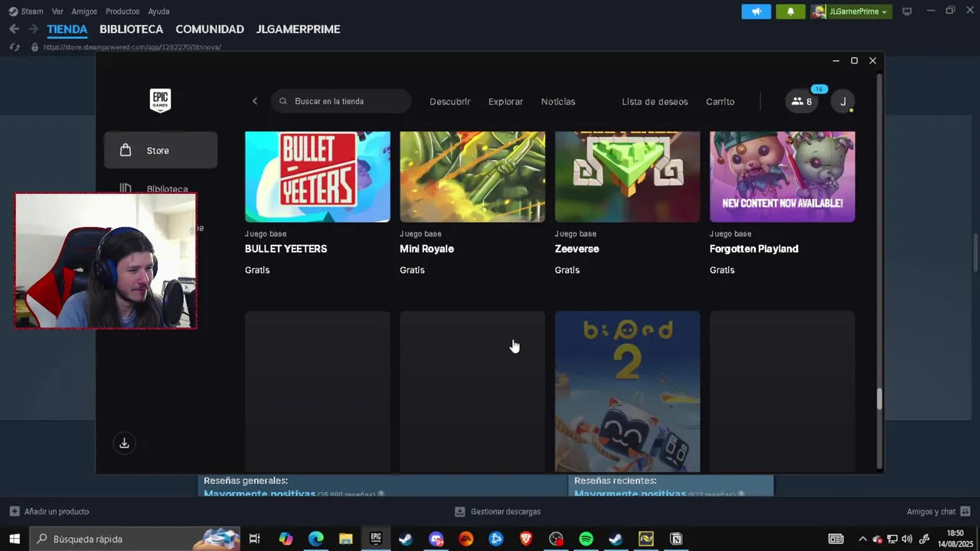The image size is (980, 551).
Task: Reload the Steam store page
Action: click(14, 47)
